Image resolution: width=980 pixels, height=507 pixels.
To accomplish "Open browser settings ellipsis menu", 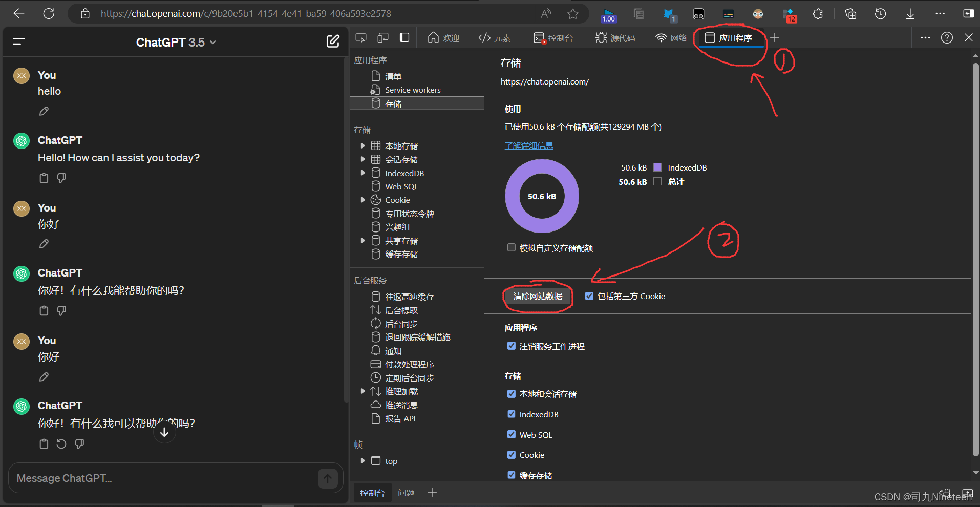I will (940, 14).
